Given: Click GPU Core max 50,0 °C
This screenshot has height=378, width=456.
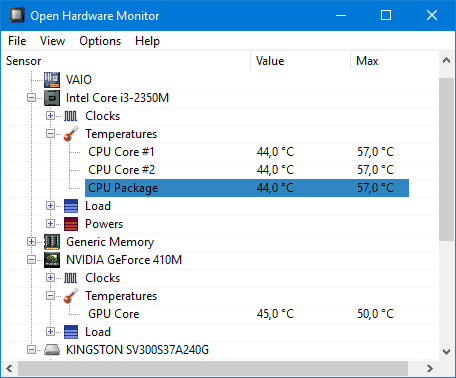Looking at the screenshot, I should pos(376,314).
